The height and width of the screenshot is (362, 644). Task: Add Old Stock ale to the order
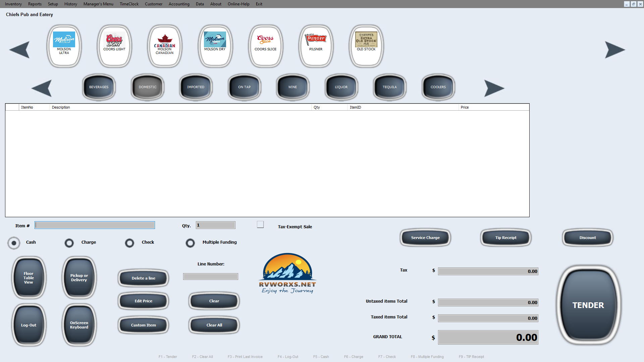coord(366,45)
